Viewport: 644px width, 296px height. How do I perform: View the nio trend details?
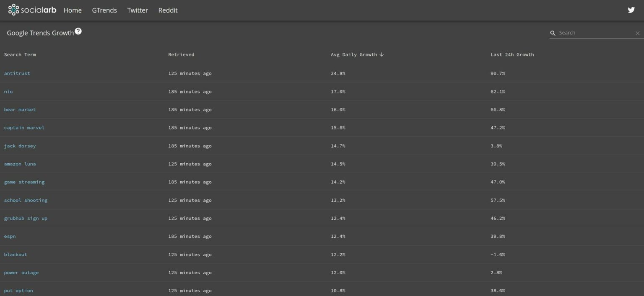click(x=8, y=91)
